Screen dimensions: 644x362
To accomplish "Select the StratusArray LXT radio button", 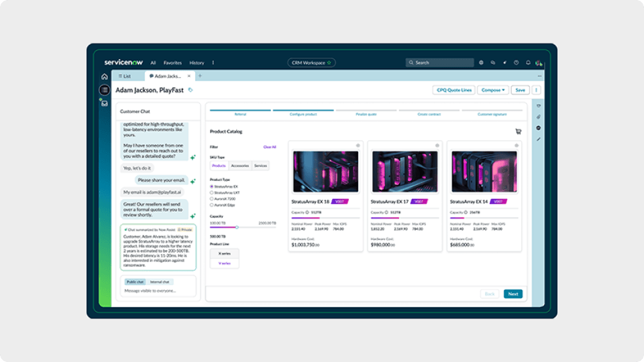I will tap(212, 192).
